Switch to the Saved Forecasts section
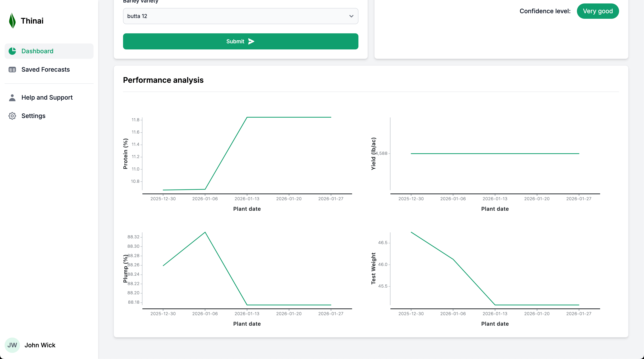 tap(45, 70)
